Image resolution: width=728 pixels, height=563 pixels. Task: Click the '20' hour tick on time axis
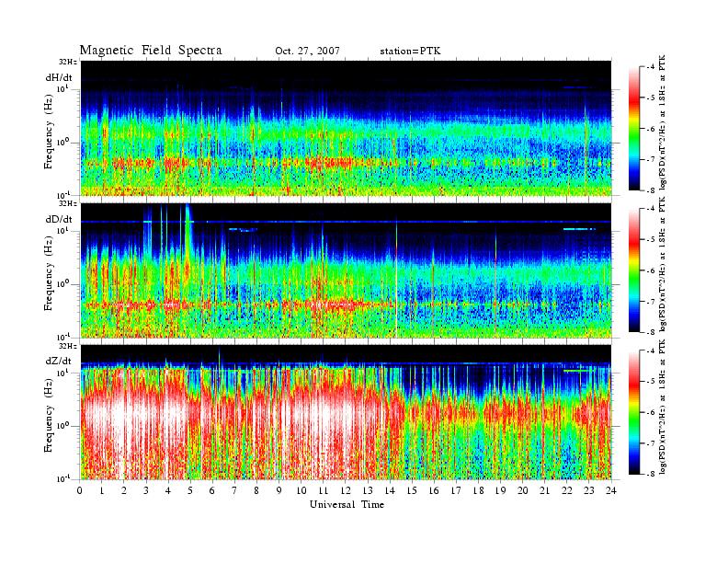point(523,491)
